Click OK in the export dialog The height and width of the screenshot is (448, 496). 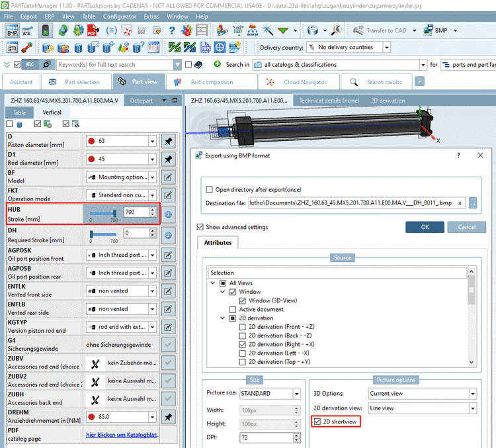coord(425,227)
